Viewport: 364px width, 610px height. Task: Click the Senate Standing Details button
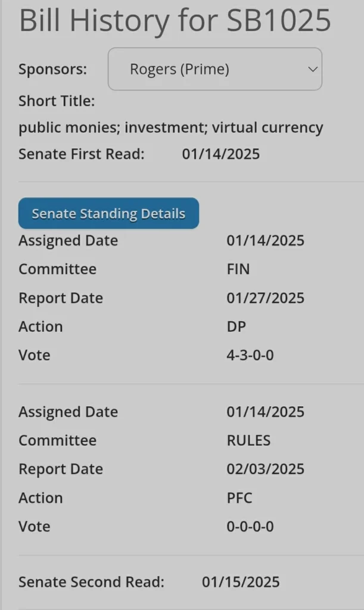tap(108, 214)
